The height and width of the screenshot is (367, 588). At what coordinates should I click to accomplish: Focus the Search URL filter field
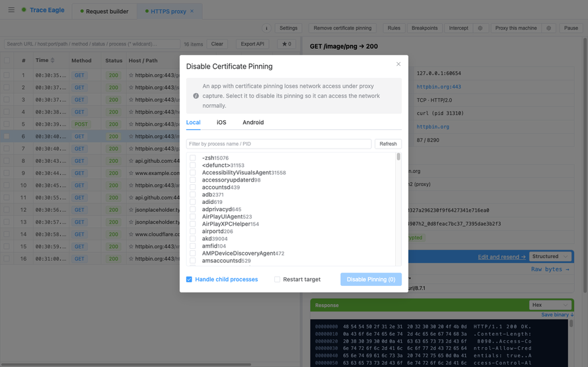pyautogui.click(x=92, y=44)
